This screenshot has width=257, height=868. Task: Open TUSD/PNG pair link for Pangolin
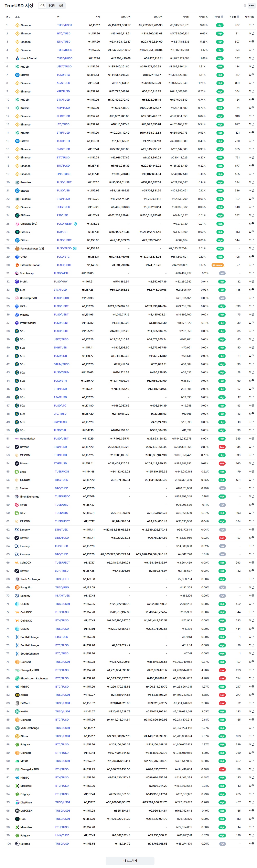pyautogui.click(x=62, y=587)
